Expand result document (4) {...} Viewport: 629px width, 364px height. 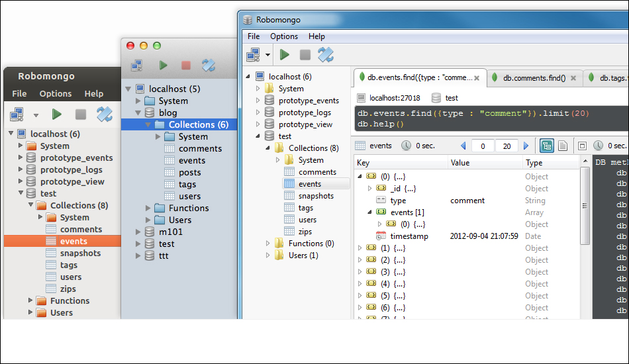(x=360, y=284)
